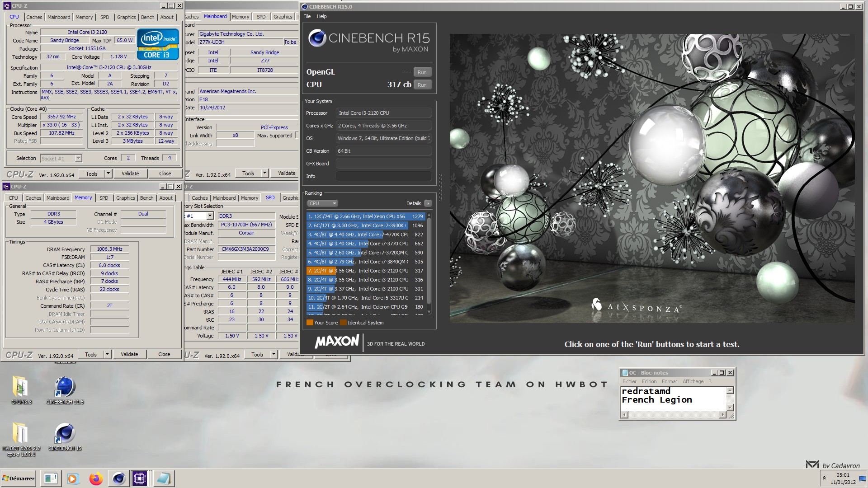Open Tools dropdown arrow in Memory CPU-Z window

107,354
